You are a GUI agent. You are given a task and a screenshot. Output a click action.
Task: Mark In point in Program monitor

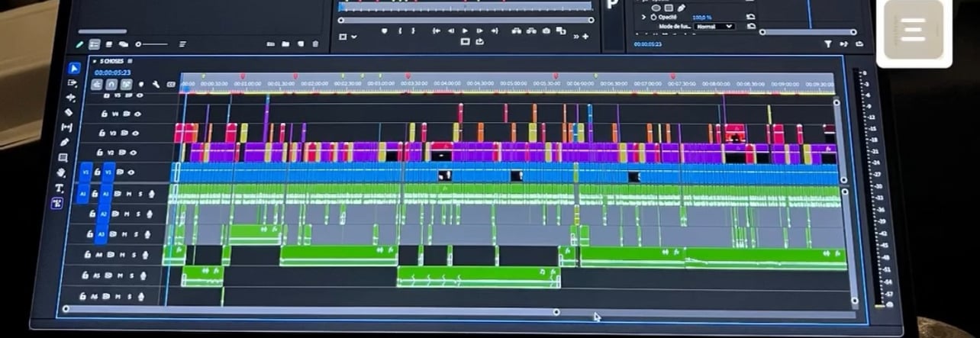(400, 31)
